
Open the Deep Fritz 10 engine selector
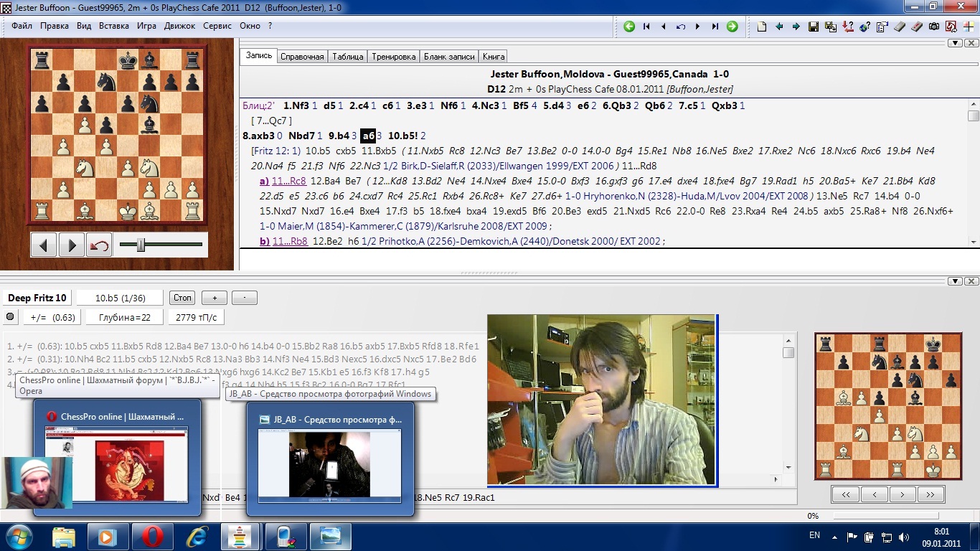tap(37, 298)
